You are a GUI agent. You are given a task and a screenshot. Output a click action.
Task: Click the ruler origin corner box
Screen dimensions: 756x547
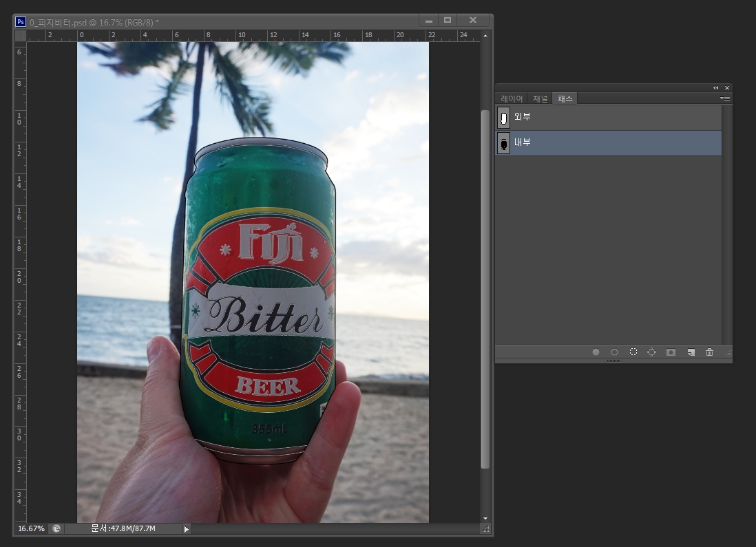click(x=21, y=36)
